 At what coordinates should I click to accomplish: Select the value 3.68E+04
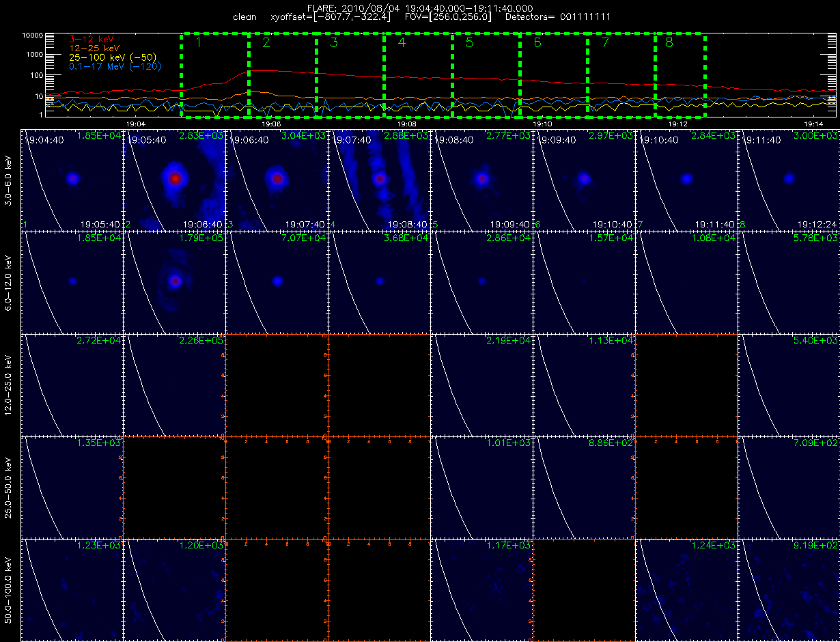pyautogui.click(x=406, y=238)
